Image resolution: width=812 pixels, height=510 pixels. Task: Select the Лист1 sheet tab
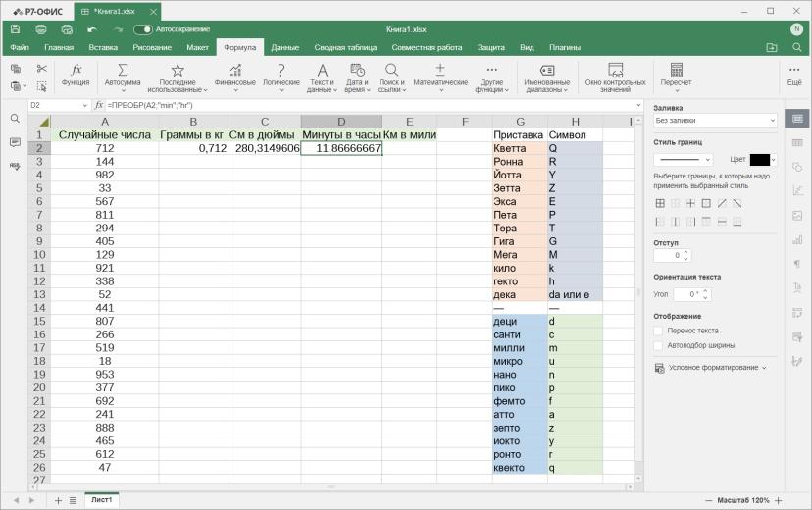(102, 500)
